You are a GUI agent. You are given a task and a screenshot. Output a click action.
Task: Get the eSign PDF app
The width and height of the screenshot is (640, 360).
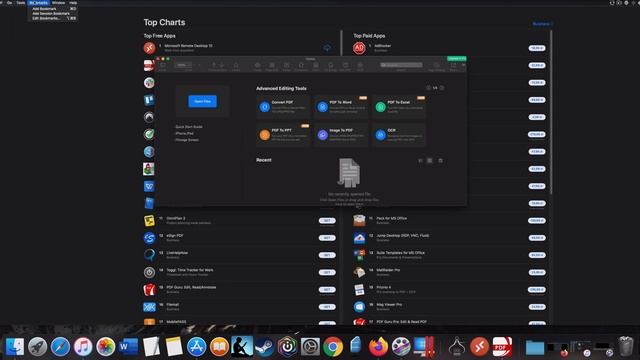point(327,238)
